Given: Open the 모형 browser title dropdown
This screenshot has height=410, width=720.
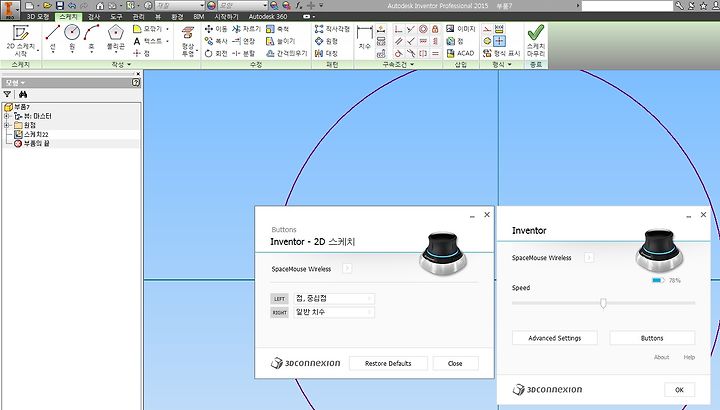Looking at the screenshot, I should (x=15, y=83).
